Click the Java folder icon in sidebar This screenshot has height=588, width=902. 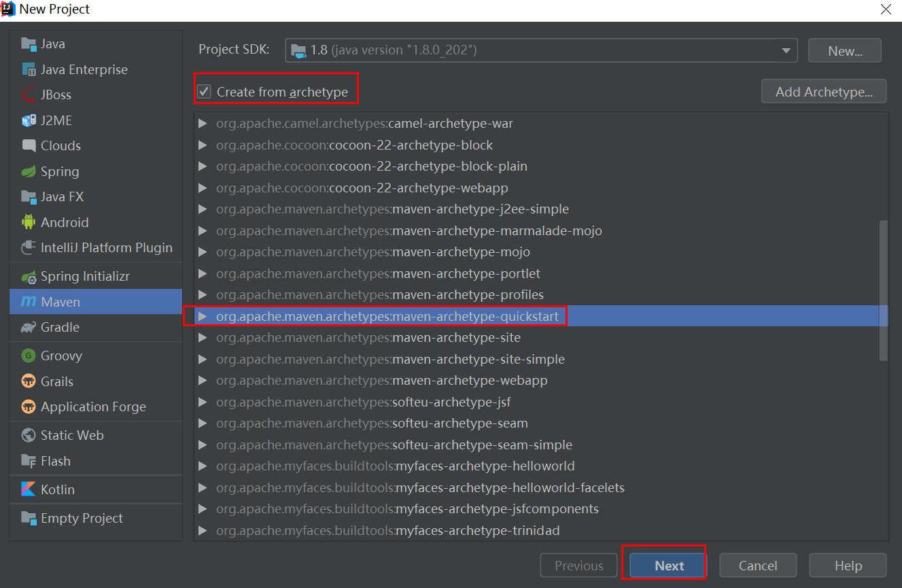(29, 44)
